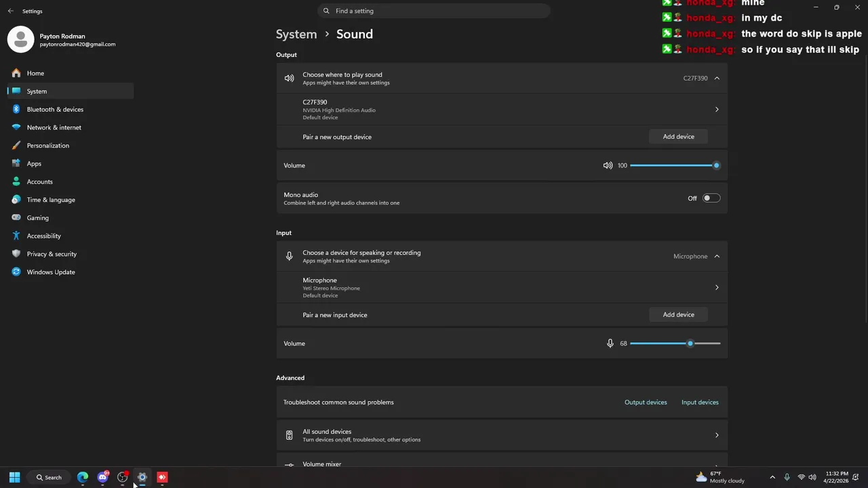Click the Time & language globe icon
The image size is (868, 488).
point(16,200)
